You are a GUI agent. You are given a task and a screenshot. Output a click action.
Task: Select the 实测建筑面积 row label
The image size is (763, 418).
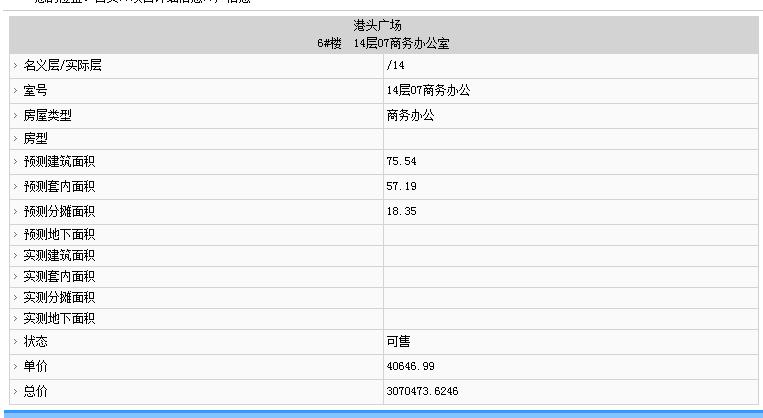(59, 255)
